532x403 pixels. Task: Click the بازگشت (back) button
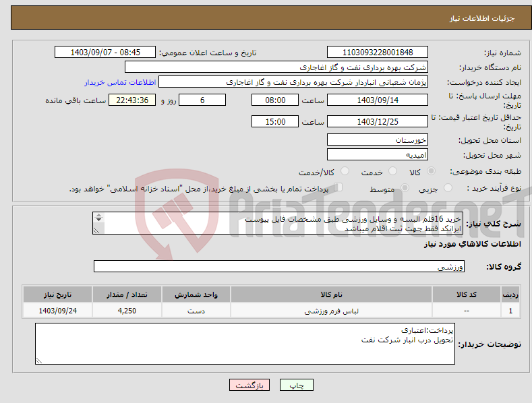(x=249, y=385)
